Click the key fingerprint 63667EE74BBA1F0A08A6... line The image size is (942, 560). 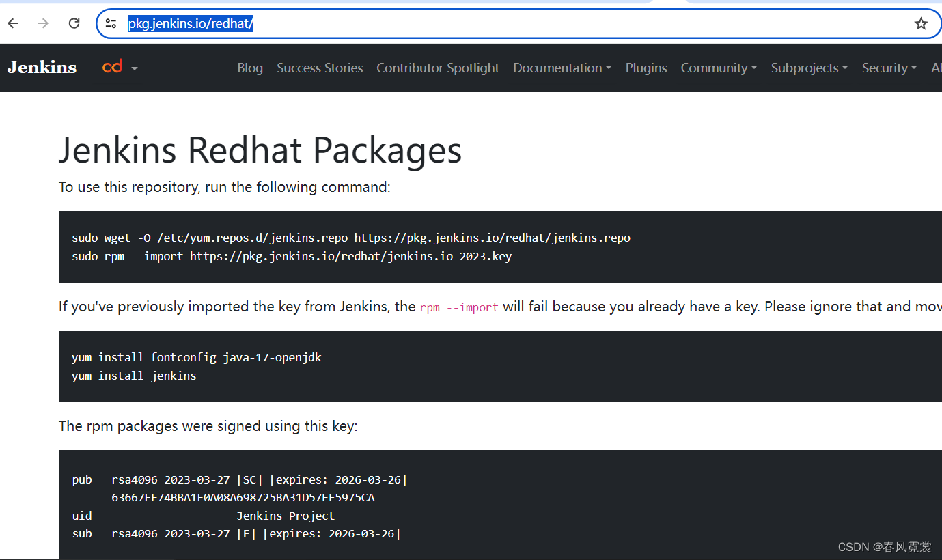pyautogui.click(x=243, y=497)
